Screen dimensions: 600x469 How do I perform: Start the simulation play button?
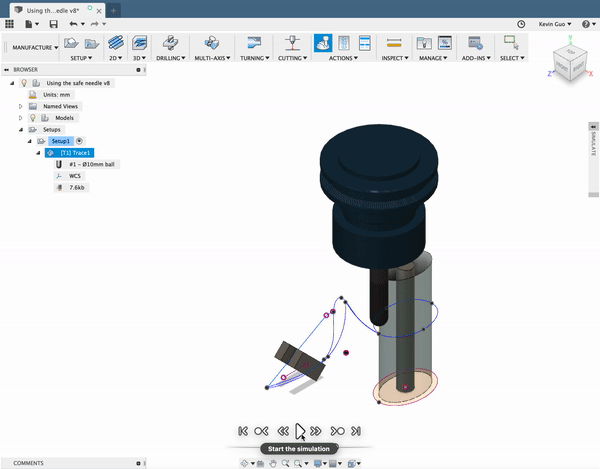click(x=300, y=431)
